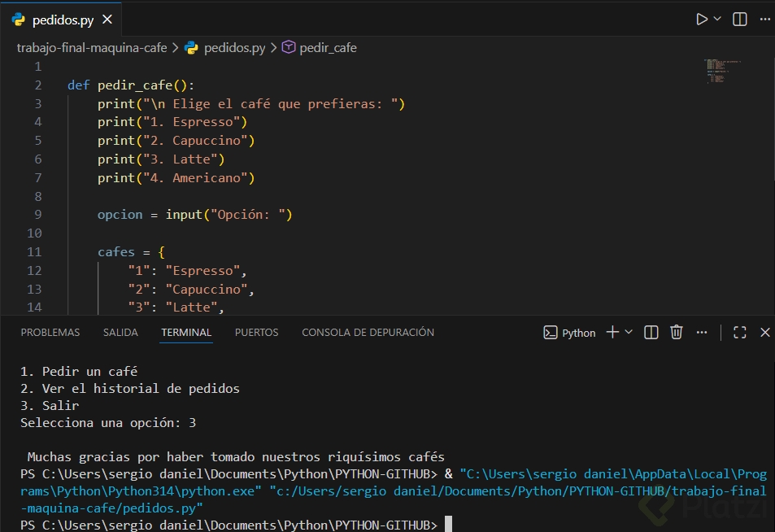
Task: Open the CONSOLA DE DEPURACIÓN tab
Action: (368, 332)
